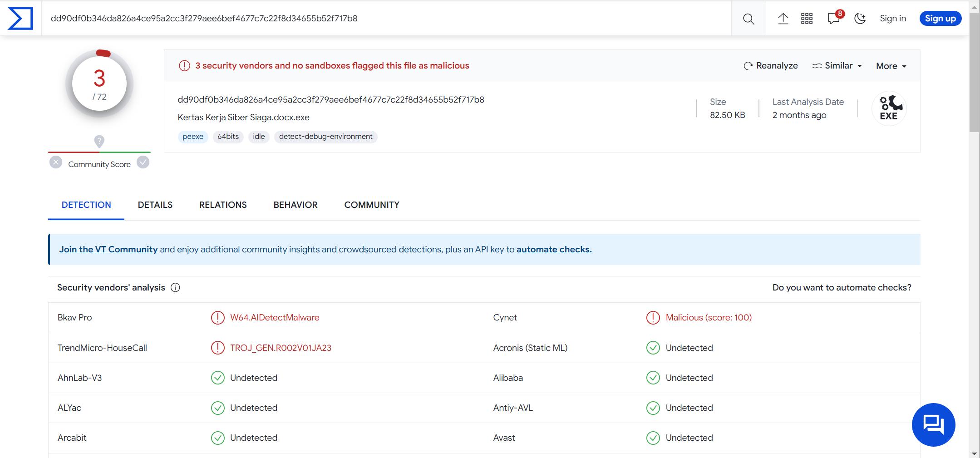The width and height of the screenshot is (980, 458).
Task: Open the upload file icon
Action: [783, 19]
